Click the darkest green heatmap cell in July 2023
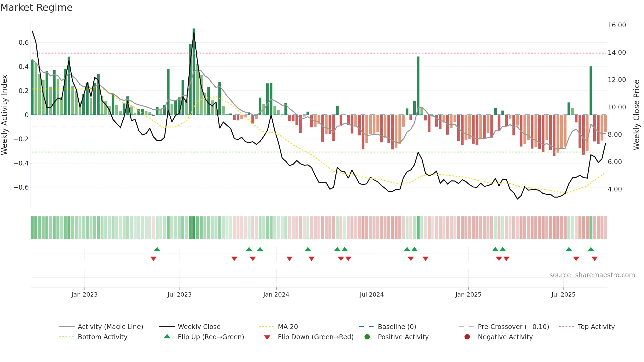The image size is (644, 362). 194,228
